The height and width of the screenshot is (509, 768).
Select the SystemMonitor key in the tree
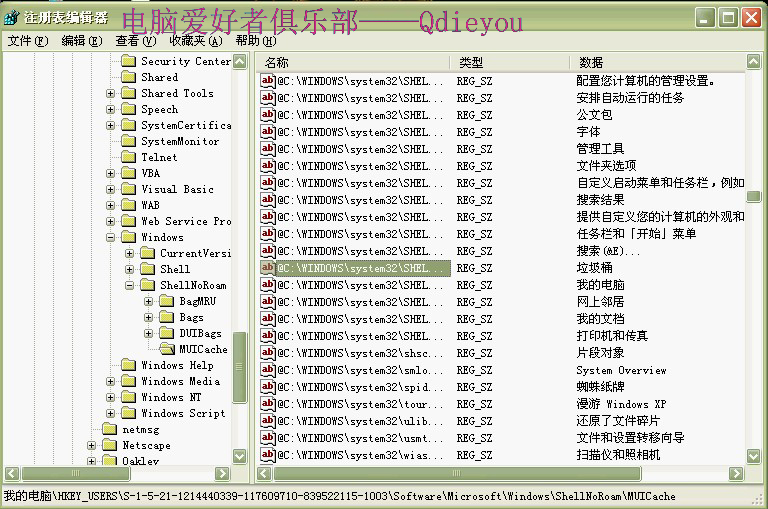click(x=179, y=141)
